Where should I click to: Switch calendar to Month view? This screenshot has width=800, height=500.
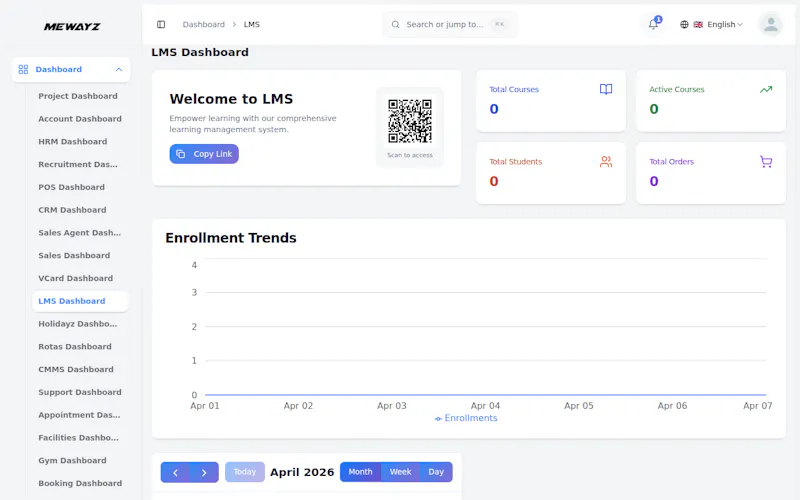tap(360, 472)
